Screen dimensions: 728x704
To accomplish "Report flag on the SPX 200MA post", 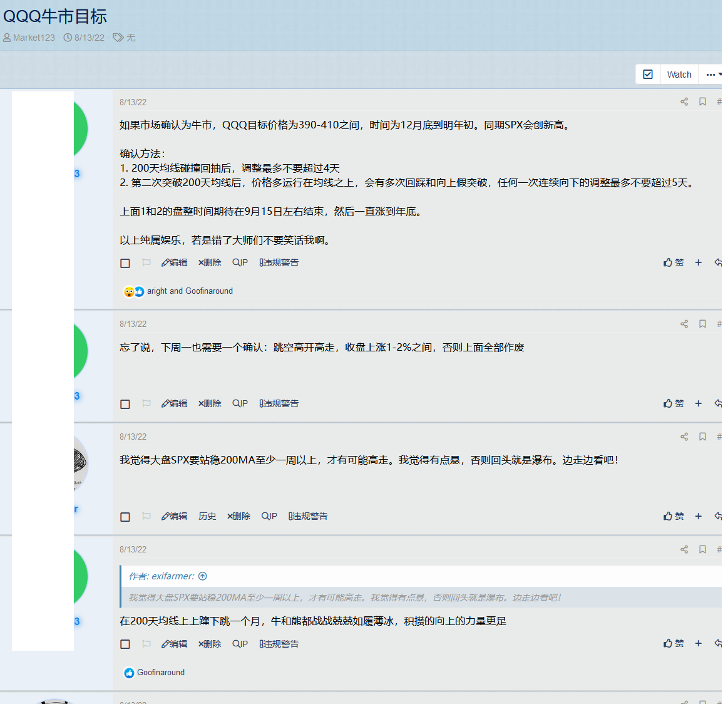I will [x=146, y=516].
